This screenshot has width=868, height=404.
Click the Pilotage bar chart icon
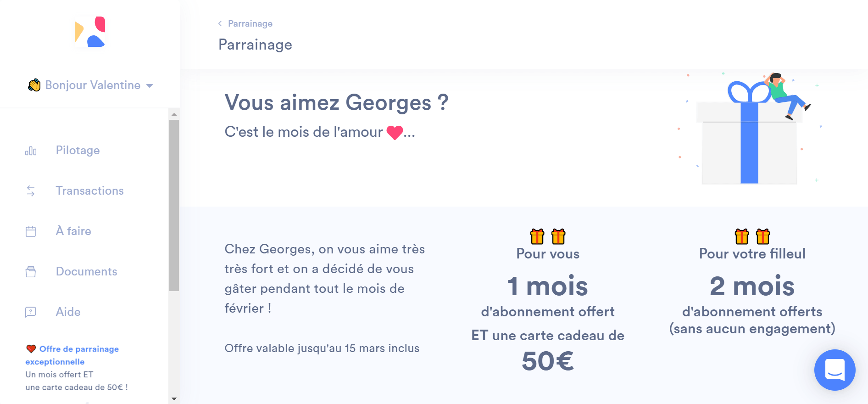pos(31,151)
